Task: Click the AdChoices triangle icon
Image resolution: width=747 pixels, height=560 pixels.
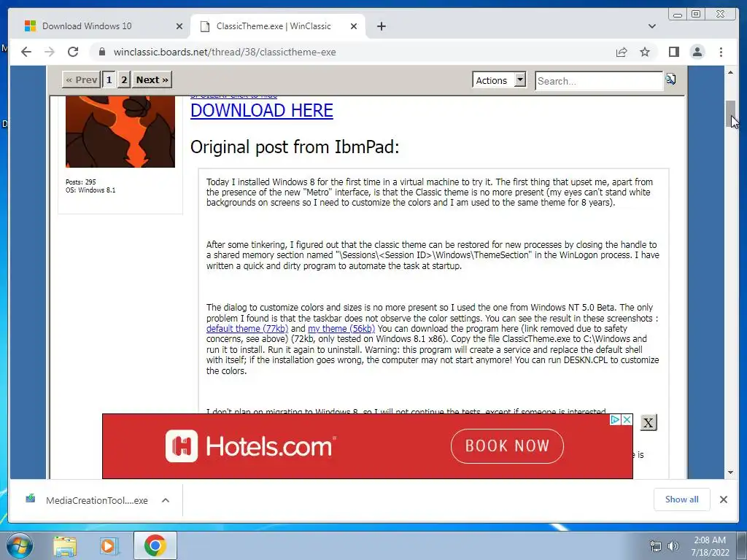Action: [614, 419]
